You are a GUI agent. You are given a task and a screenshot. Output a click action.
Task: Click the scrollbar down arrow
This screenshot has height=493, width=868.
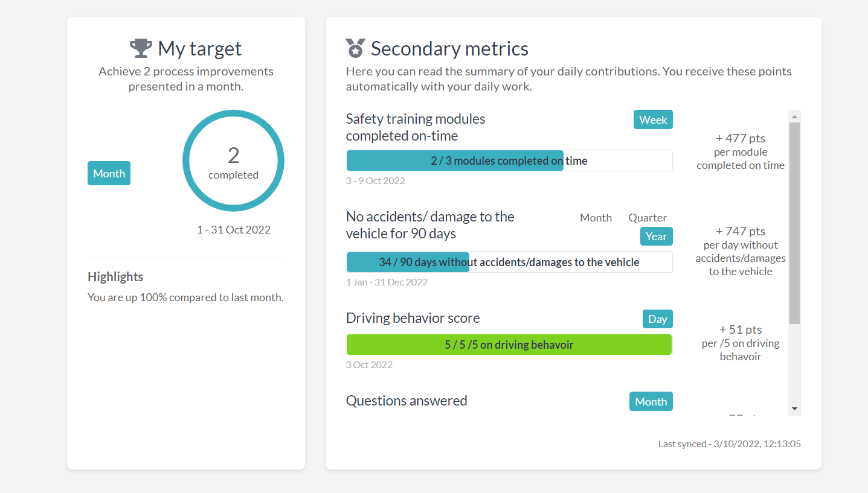(794, 409)
